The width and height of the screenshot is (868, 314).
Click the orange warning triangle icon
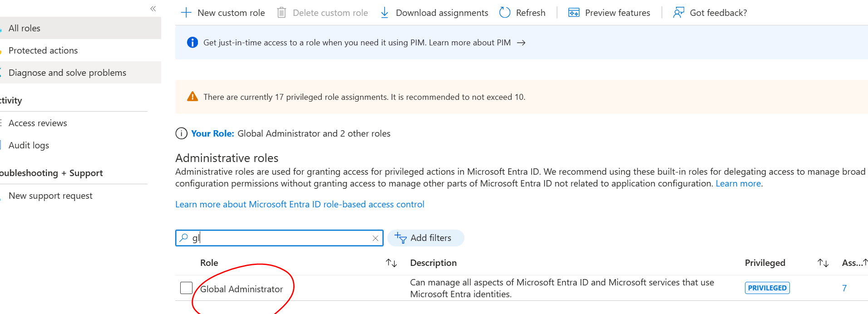click(x=192, y=97)
